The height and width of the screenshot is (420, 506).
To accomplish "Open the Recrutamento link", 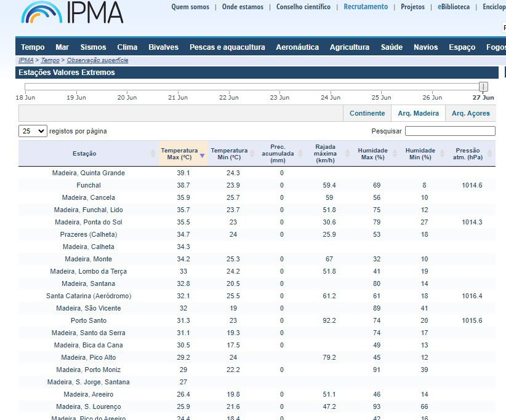I will click(366, 7).
